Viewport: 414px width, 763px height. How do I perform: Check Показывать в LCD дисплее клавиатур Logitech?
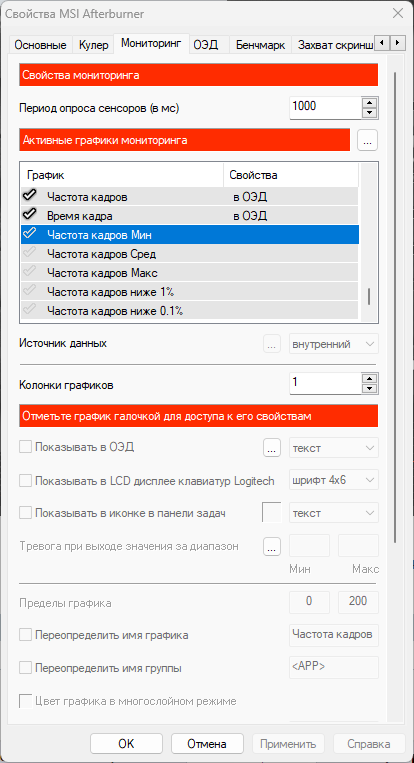point(25,481)
